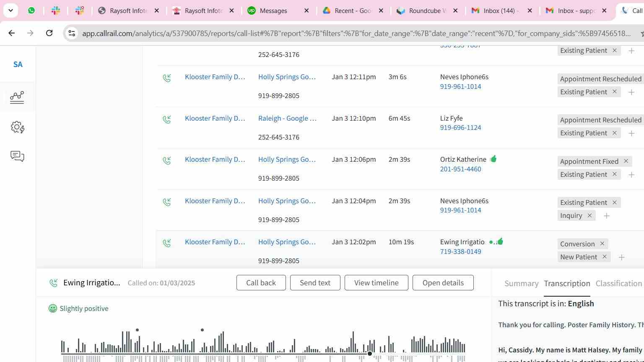This screenshot has width=644, height=362.
Task: Add tag with plus next to Inquiry
Action: 606,216
